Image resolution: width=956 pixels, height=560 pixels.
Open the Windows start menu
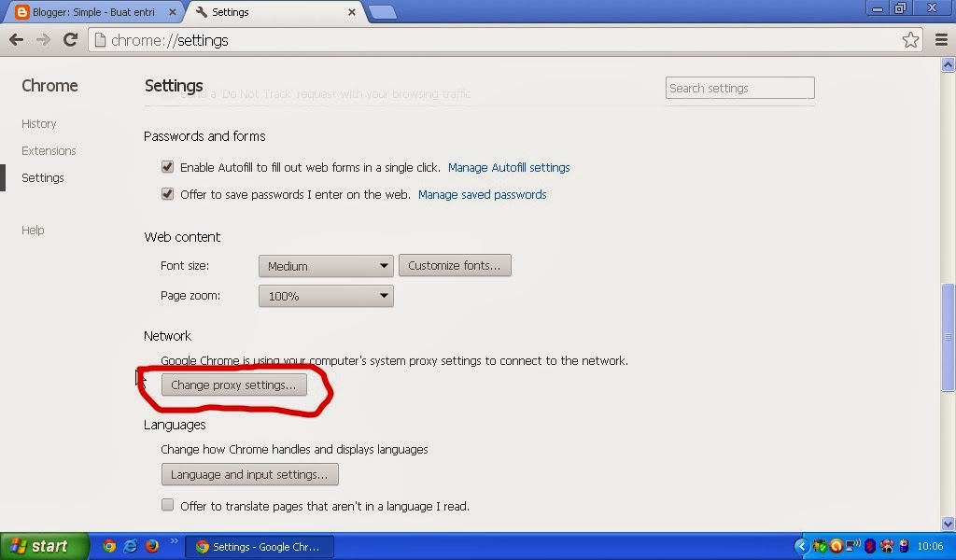[x=44, y=546]
